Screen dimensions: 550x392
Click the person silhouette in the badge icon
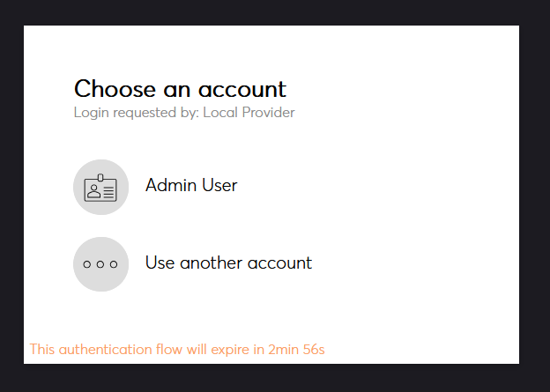click(x=93, y=191)
